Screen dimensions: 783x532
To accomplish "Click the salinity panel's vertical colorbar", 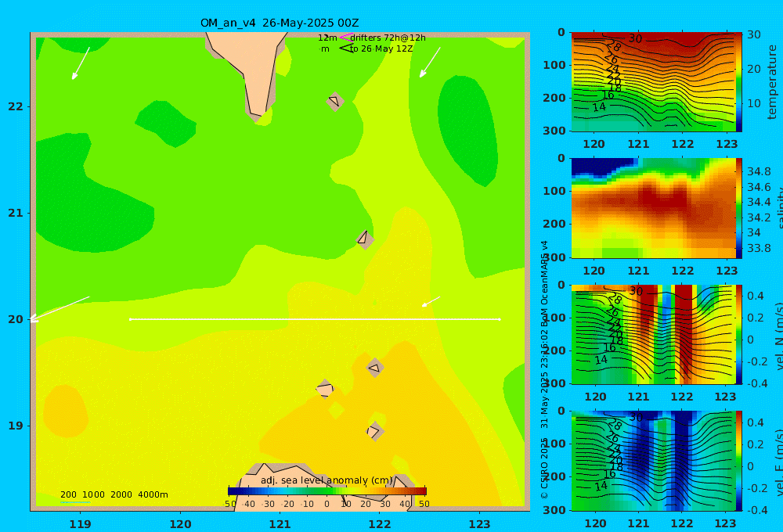I will (x=739, y=208).
